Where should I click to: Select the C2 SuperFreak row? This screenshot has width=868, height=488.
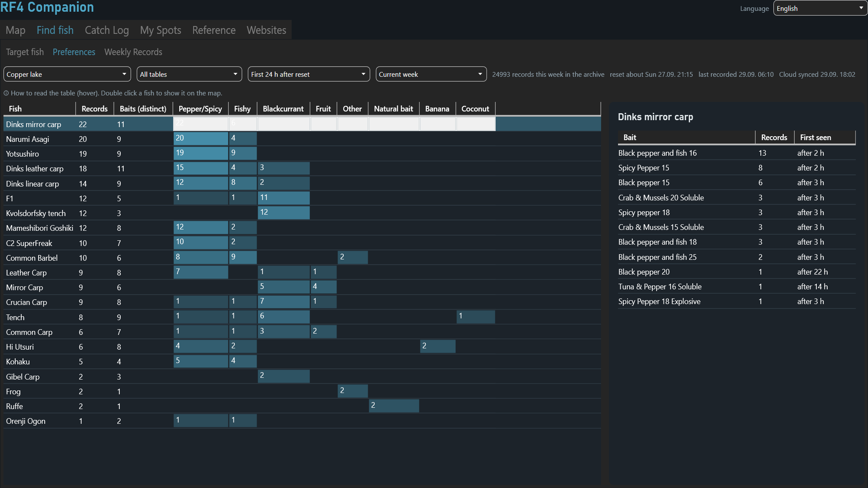(302, 243)
